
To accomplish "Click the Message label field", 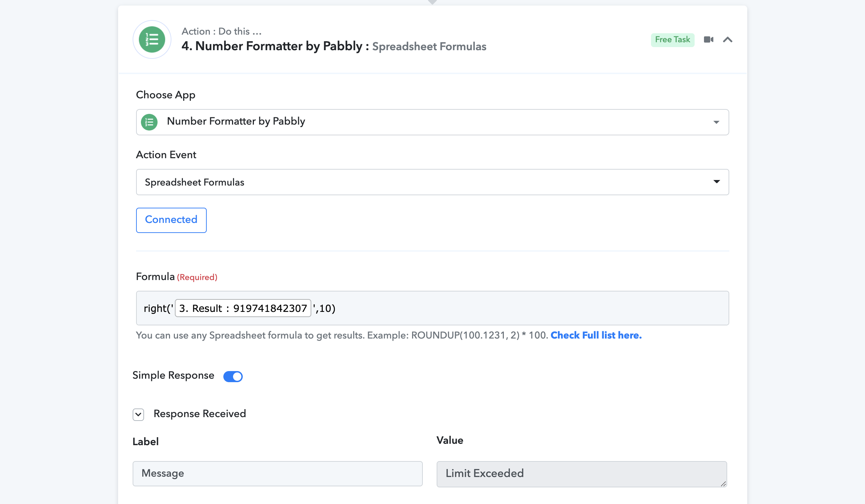I will [278, 474].
